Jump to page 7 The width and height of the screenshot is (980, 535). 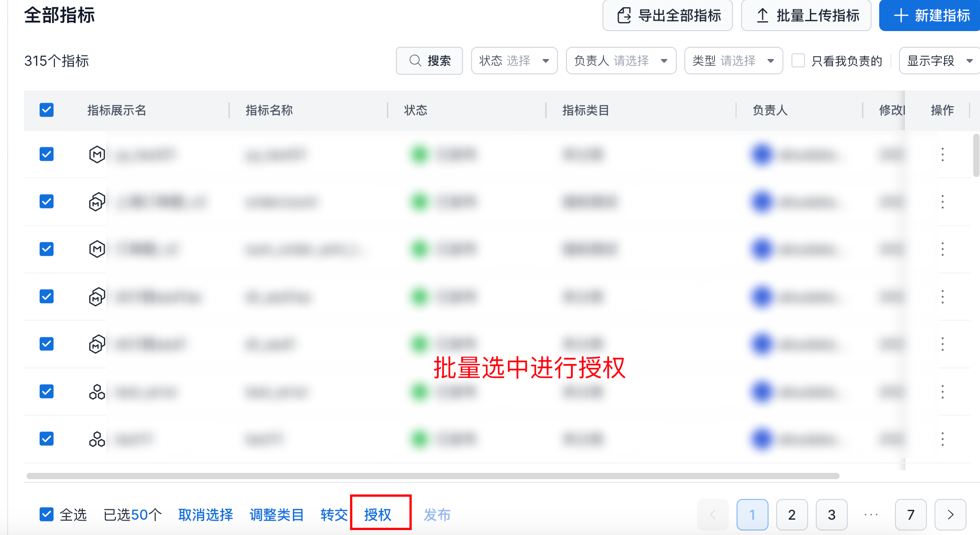910,515
